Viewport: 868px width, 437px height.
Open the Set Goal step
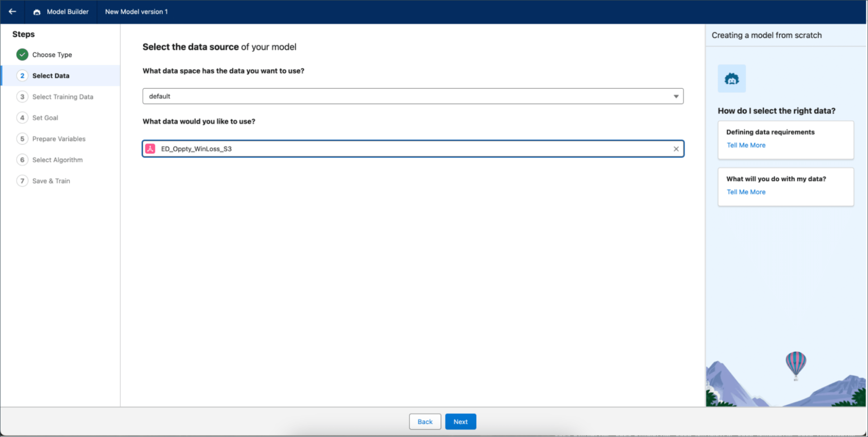(x=45, y=118)
